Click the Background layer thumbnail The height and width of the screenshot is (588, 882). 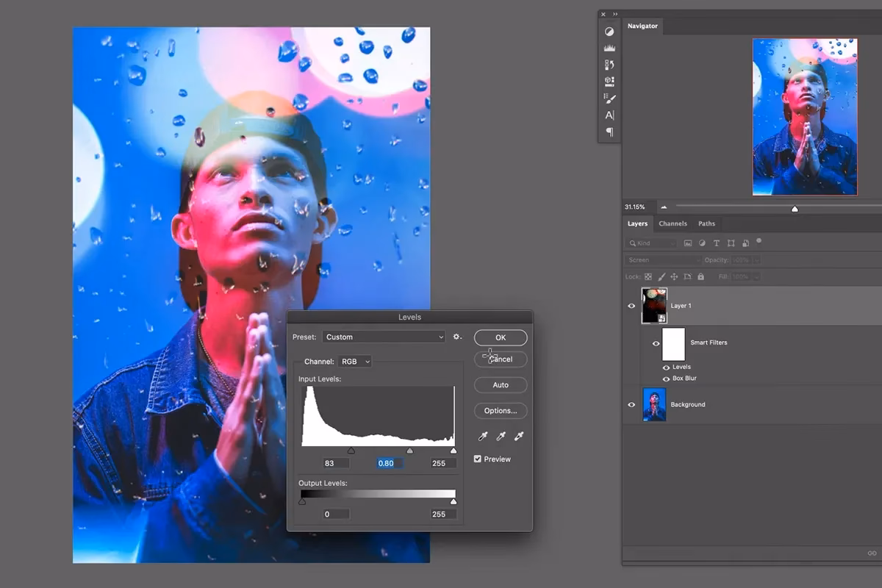click(x=653, y=404)
